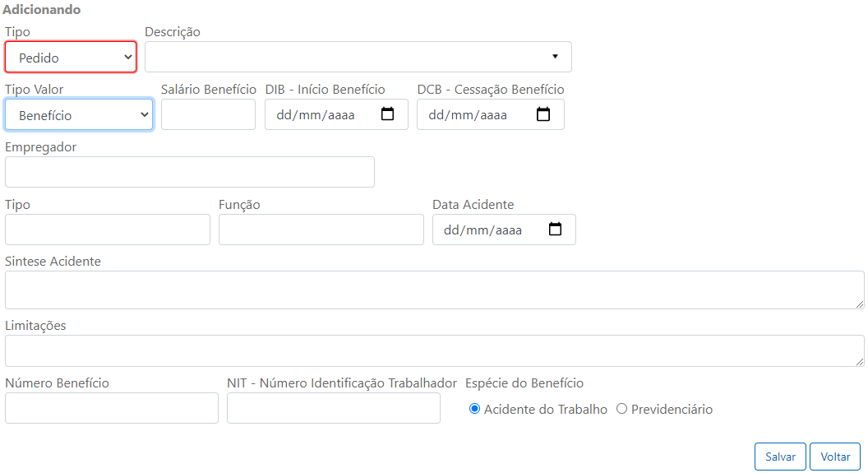
Task: Open the Tipo Valor dropdown showing Benefício
Action: tap(79, 114)
